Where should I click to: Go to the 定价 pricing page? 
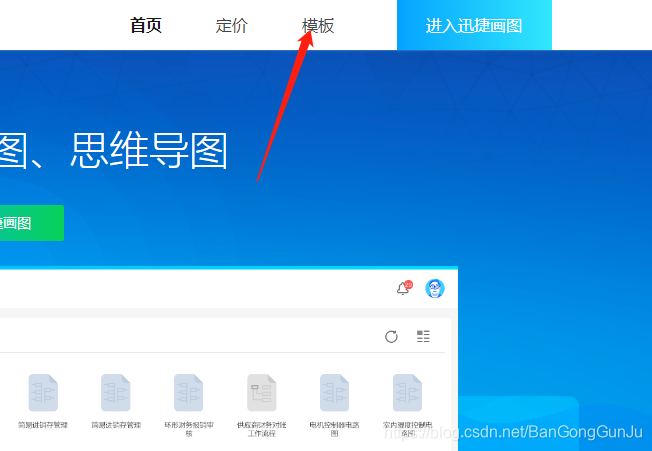[232, 26]
